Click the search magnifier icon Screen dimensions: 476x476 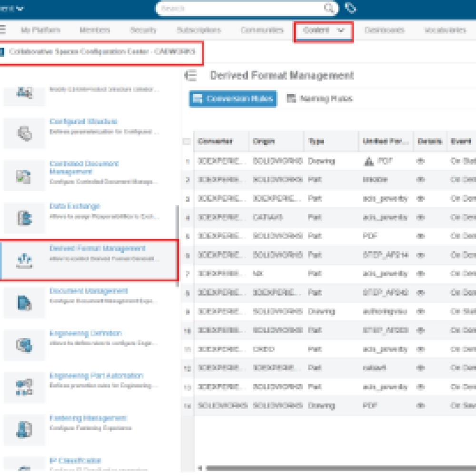click(329, 8)
